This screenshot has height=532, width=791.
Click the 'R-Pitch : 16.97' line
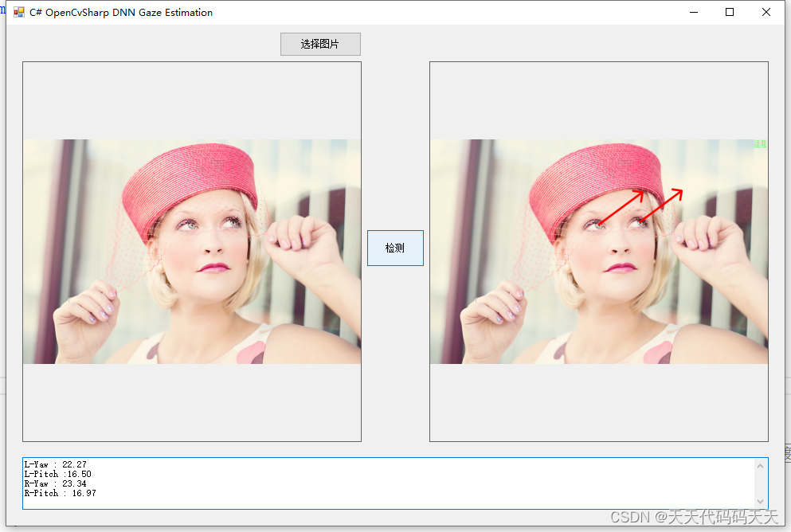tap(60, 493)
